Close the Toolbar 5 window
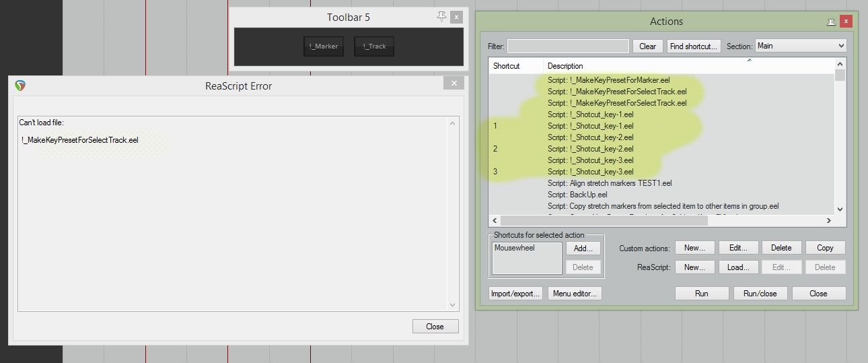This screenshot has height=363, width=868. tap(456, 17)
